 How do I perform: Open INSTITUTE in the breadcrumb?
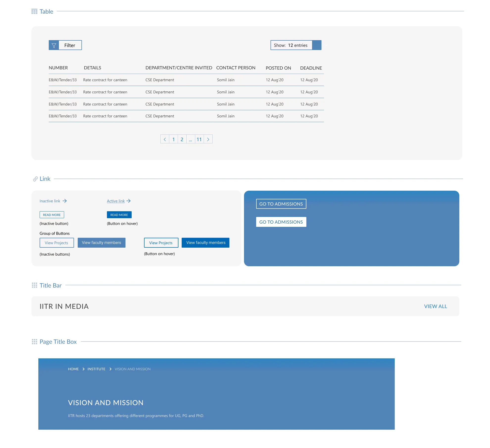click(x=96, y=369)
